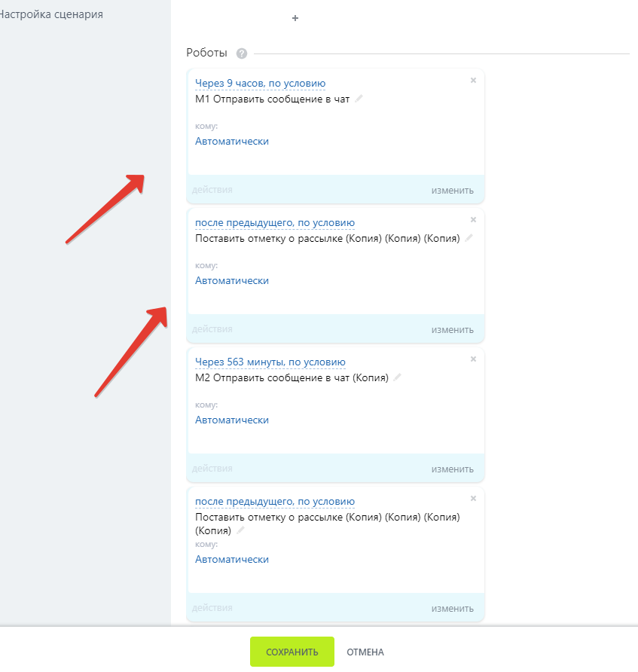Click действия in the M1 robot footer
The image size is (638, 672).
[x=212, y=190]
